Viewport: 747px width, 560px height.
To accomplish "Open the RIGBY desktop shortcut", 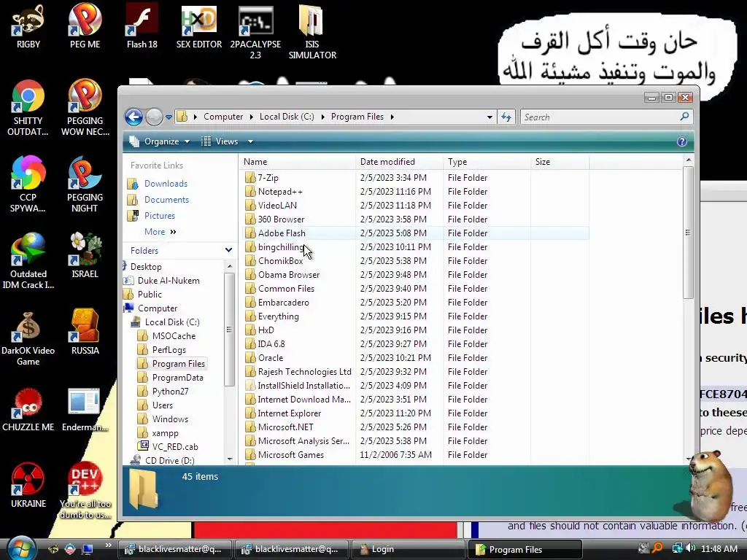I will (x=28, y=26).
